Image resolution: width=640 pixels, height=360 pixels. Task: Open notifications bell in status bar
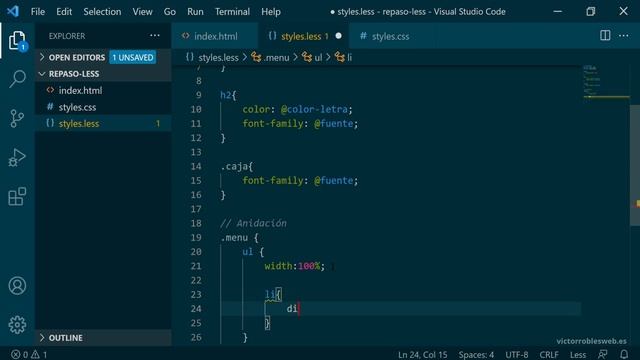click(x=624, y=354)
